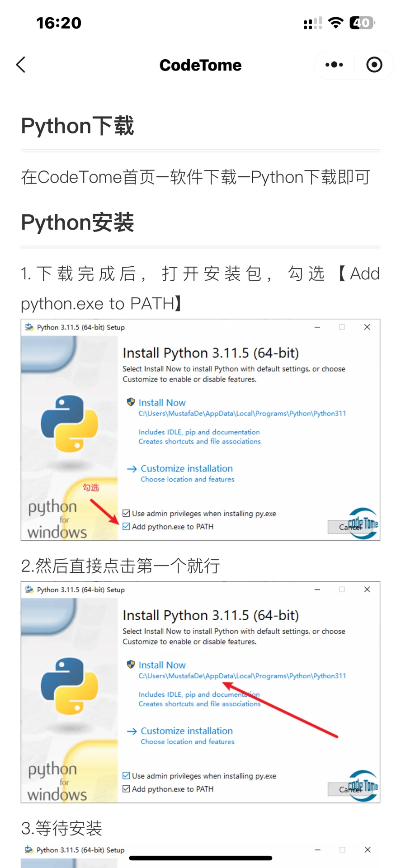Screen dimensions: 401x868
Task: Tap the 16:20 clock in status bar
Action: [x=59, y=23]
